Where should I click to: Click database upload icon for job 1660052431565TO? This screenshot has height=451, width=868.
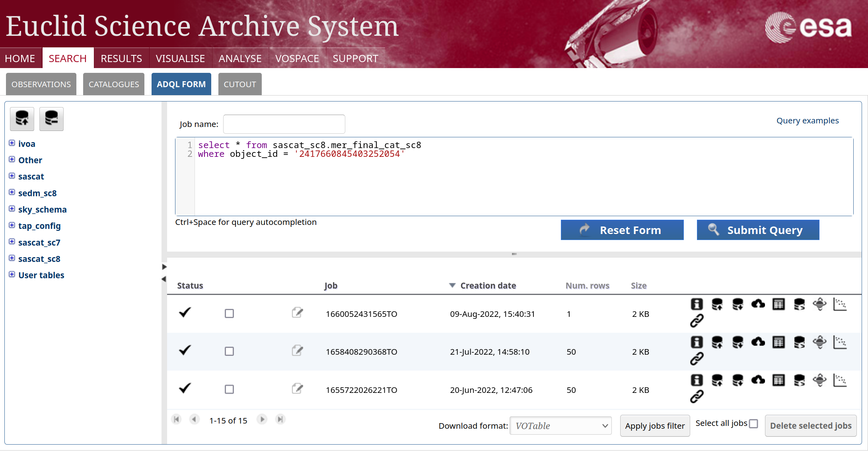click(x=717, y=304)
